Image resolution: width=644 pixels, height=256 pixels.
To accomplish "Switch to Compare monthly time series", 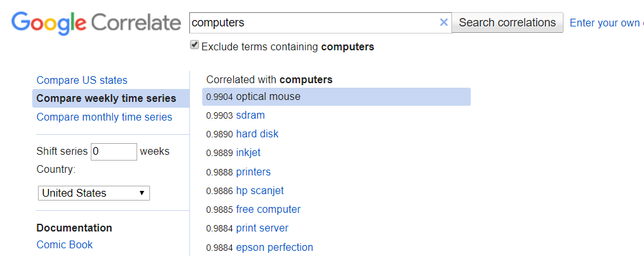I will 104,117.
